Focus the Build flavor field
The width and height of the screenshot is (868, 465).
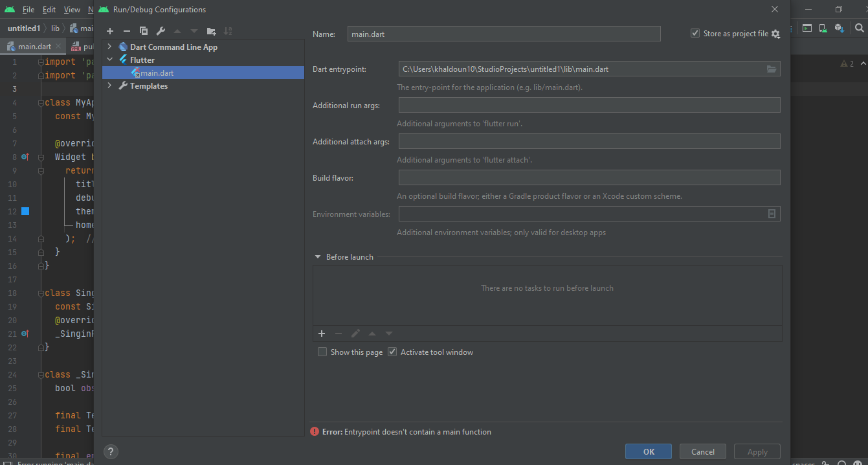click(589, 177)
